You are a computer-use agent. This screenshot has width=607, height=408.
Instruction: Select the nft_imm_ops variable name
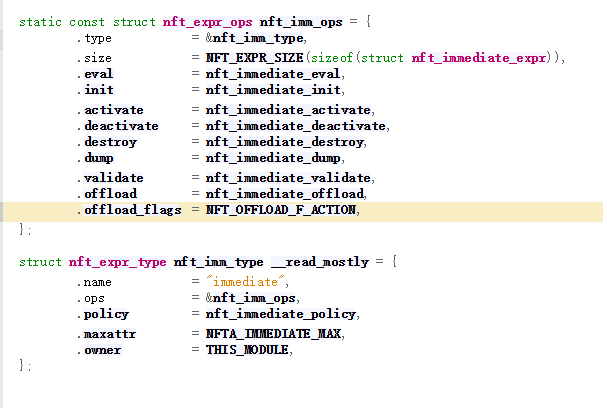[x=301, y=22]
